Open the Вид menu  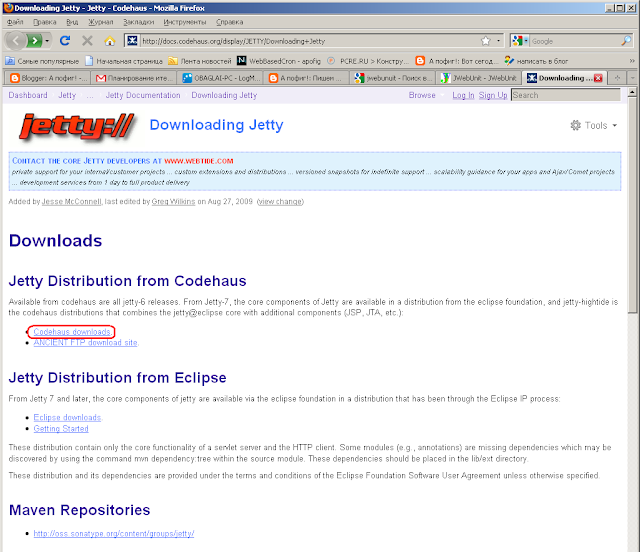pos(72,22)
